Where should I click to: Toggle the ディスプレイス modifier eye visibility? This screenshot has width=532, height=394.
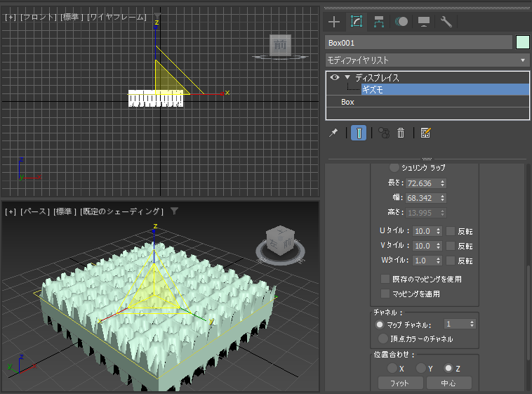pos(335,77)
